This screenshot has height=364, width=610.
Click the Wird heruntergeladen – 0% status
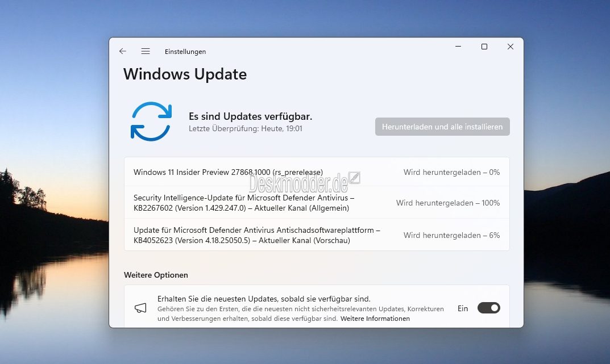[x=451, y=172]
